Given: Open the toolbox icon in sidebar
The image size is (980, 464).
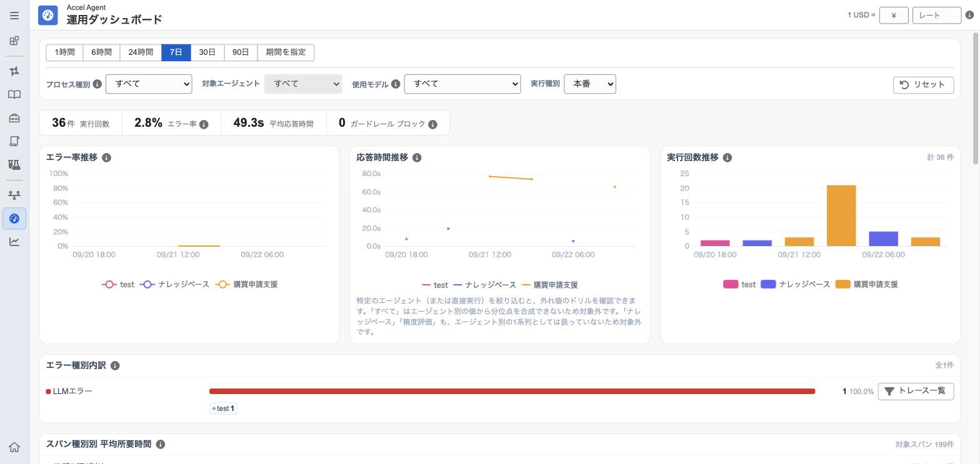Looking at the screenshot, I should click(14, 118).
